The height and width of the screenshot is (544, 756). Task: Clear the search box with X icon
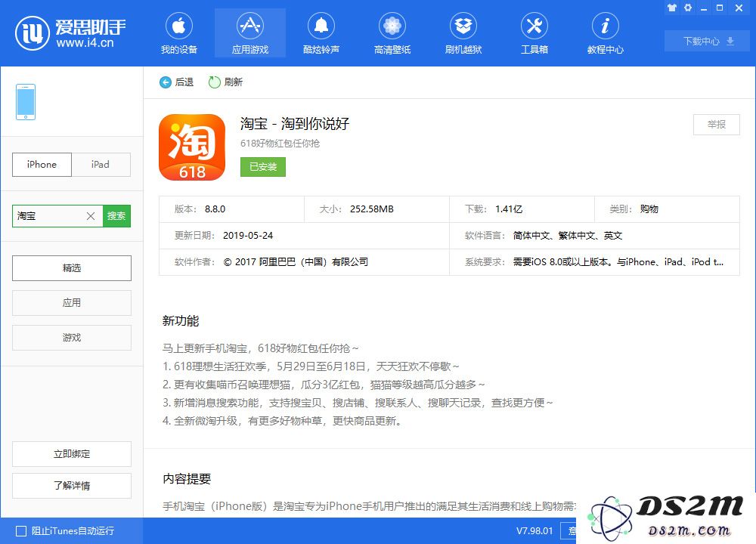coord(91,216)
